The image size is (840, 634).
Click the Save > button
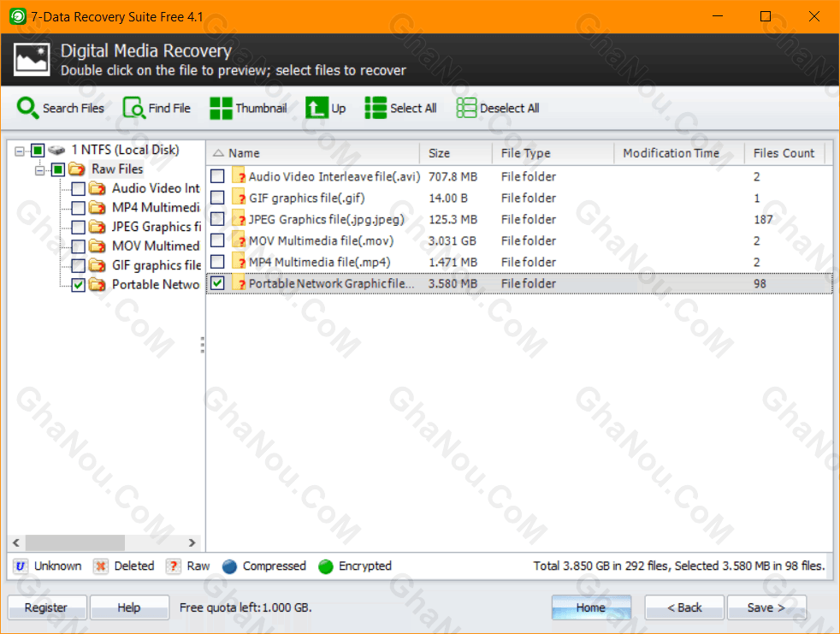(x=766, y=607)
